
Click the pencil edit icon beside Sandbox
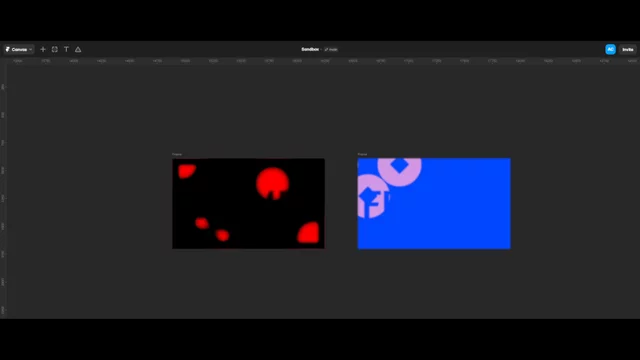(x=326, y=49)
